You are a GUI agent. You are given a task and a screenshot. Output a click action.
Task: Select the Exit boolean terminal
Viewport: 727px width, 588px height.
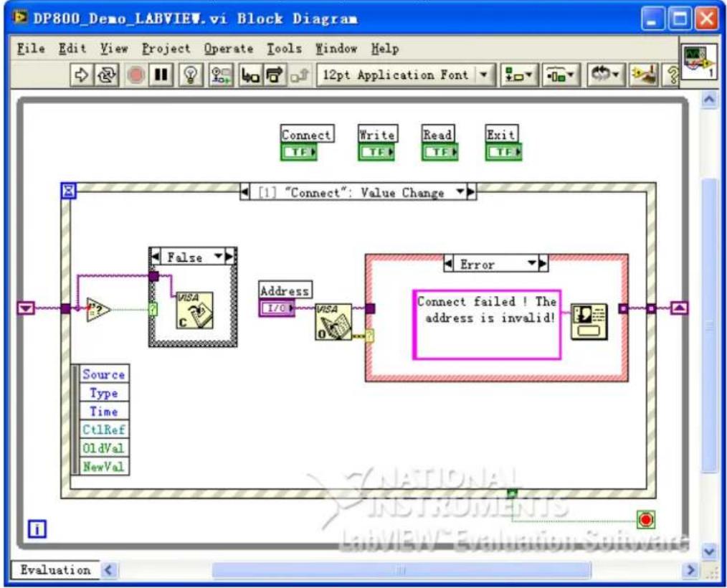click(503, 152)
